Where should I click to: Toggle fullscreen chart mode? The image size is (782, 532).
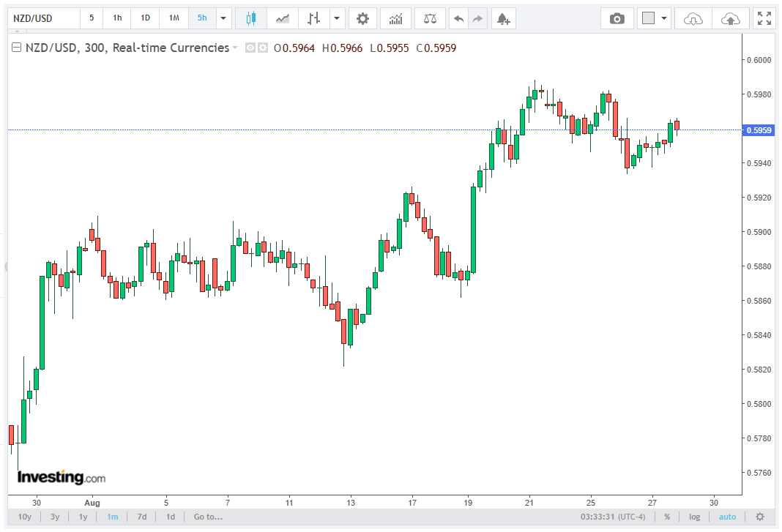pyautogui.click(x=764, y=18)
